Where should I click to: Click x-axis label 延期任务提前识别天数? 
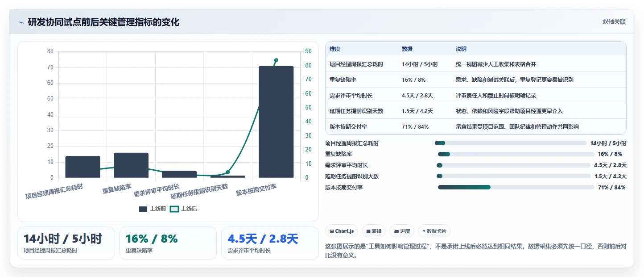tap(199, 191)
